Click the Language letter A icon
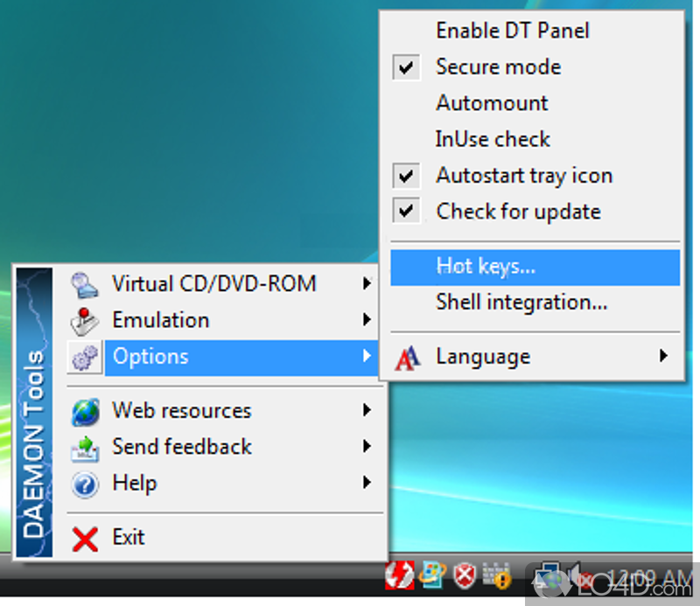Viewport: 700px width, 606px height. tap(407, 358)
